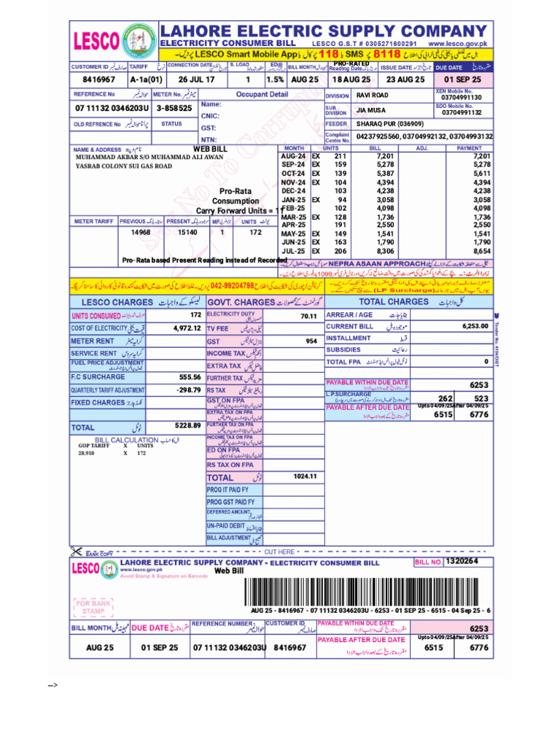Image resolution: width=560 pixels, height=747 pixels.
Task: Click bill month 'AUG 25' in bank copy
Action: (99, 648)
